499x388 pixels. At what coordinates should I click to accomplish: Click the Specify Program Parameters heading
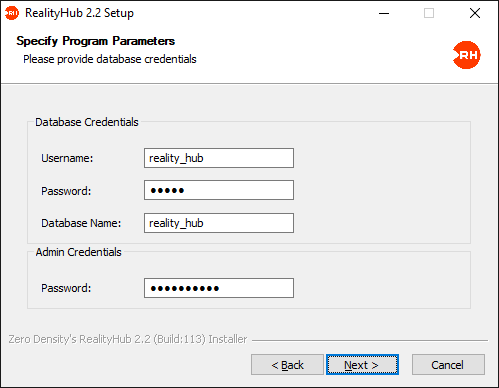click(96, 41)
